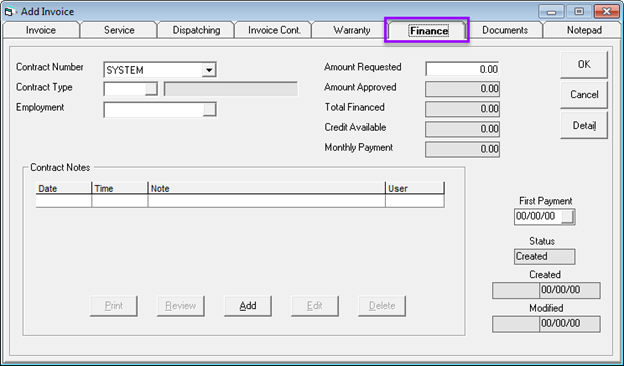Viewport: 624px width, 366px height.
Task: Add a new contract note
Action: point(248,306)
